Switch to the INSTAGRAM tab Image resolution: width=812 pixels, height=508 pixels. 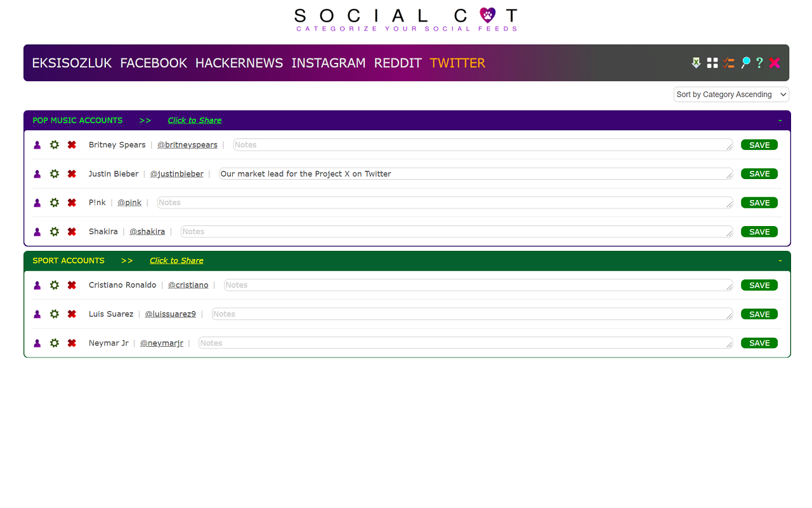click(x=329, y=63)
